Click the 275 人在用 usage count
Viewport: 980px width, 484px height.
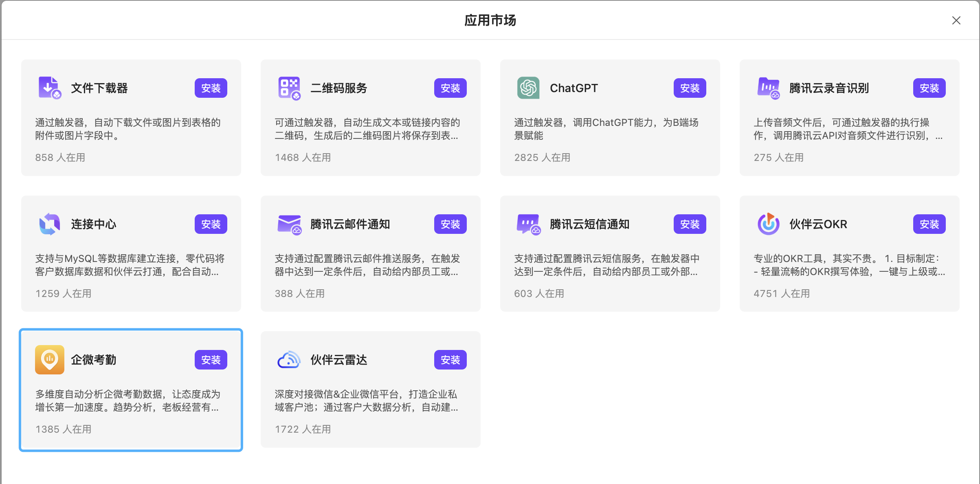point(779,158)
